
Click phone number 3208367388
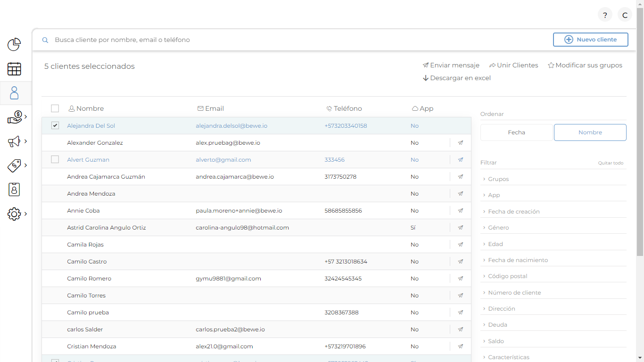341,313
